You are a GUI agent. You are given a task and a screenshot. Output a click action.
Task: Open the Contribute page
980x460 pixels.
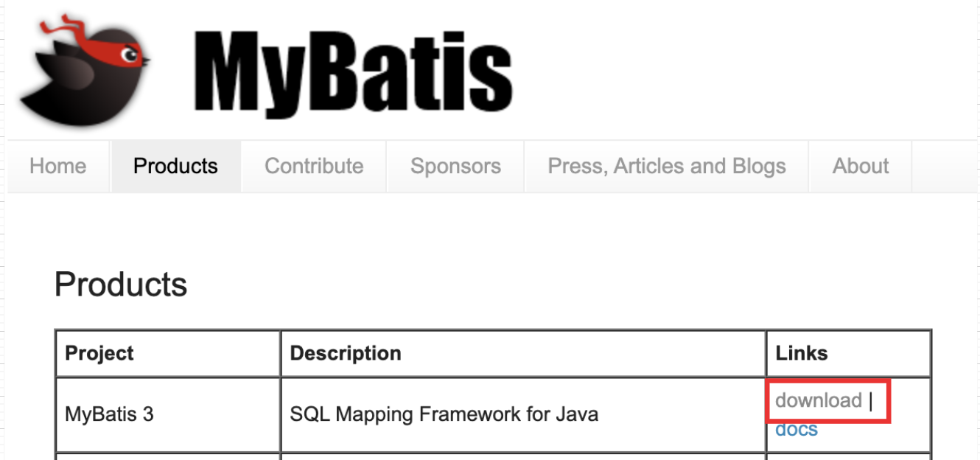(313, 166)
